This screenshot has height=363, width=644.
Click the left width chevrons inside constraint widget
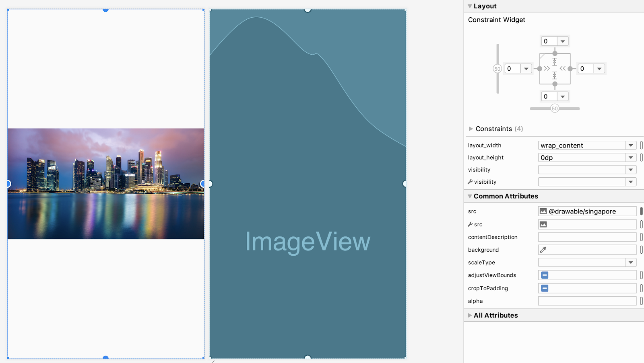[547, 69]
